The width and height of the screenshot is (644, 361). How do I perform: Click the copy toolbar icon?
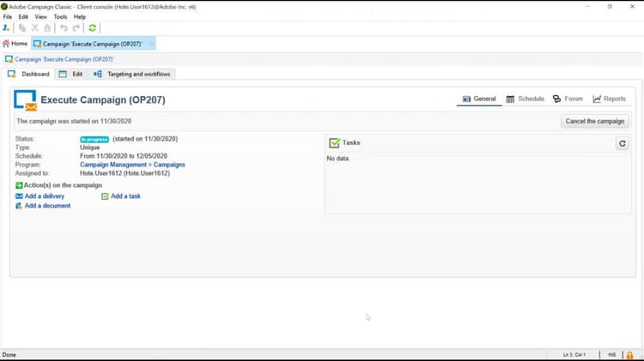[22, 28]
